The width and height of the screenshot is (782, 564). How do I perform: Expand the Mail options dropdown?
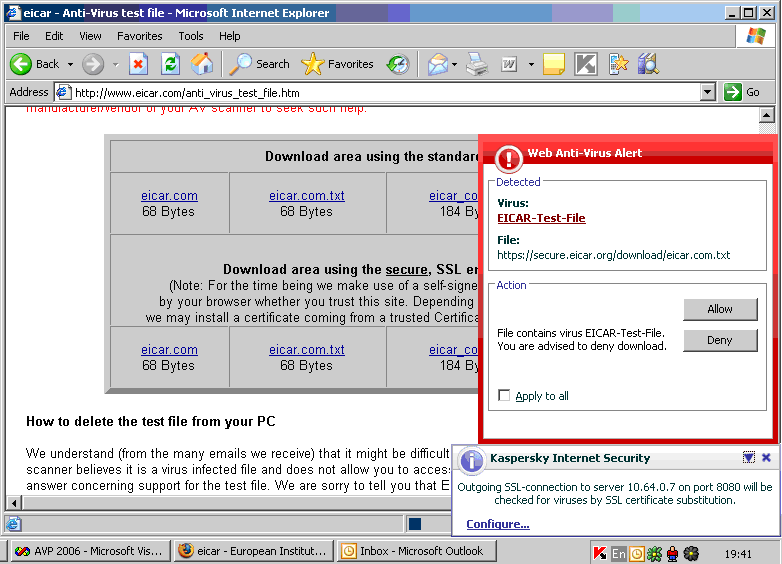click(454, 64)
